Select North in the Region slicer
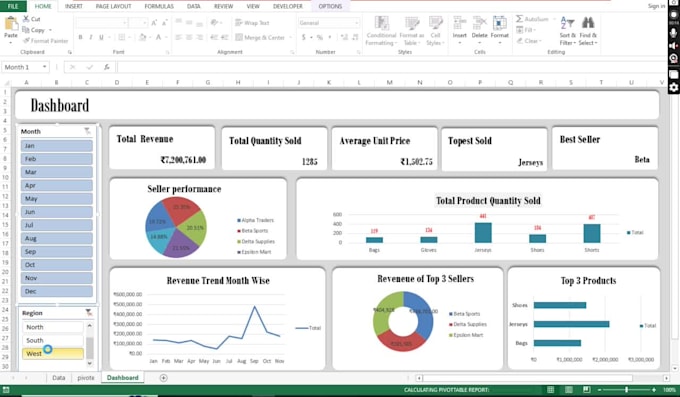 52,327
